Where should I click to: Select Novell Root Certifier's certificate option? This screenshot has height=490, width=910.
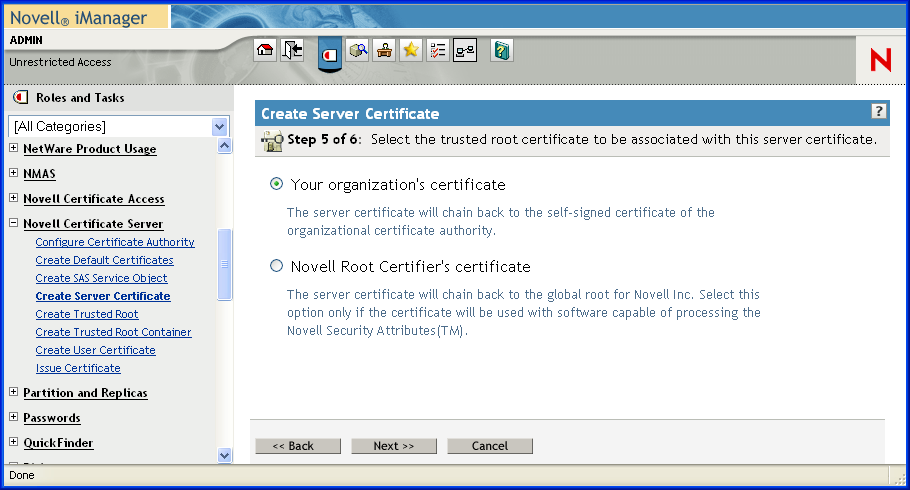point(277,267)
